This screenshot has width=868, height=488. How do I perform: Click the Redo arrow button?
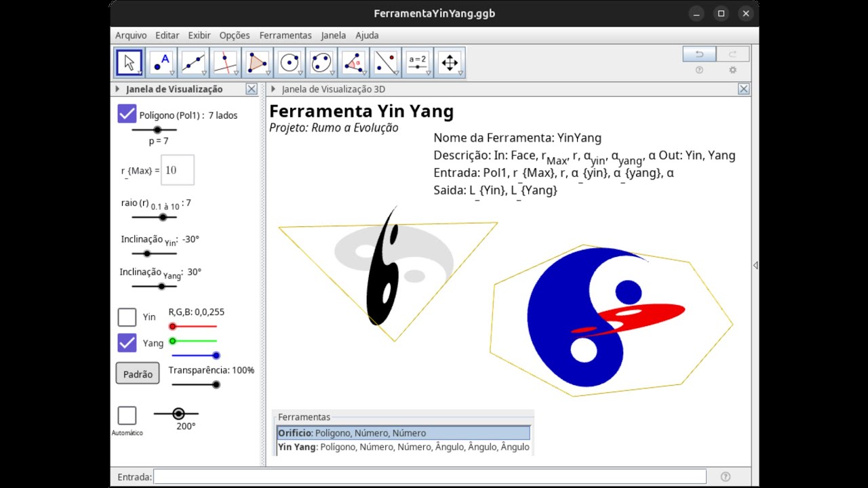732,54
